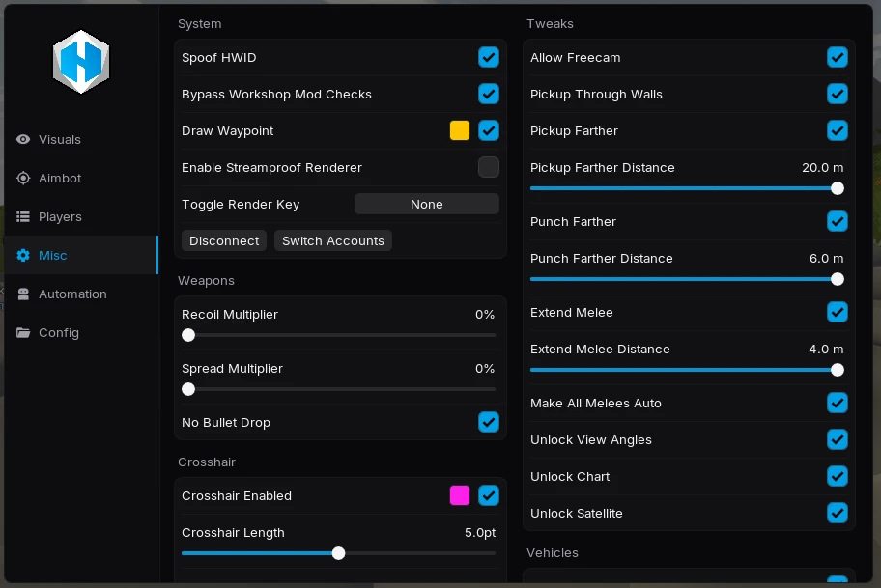The height and width of the screenshot is (588, 881).
Task: Open Players via the list icon
Action: [23, 217]
